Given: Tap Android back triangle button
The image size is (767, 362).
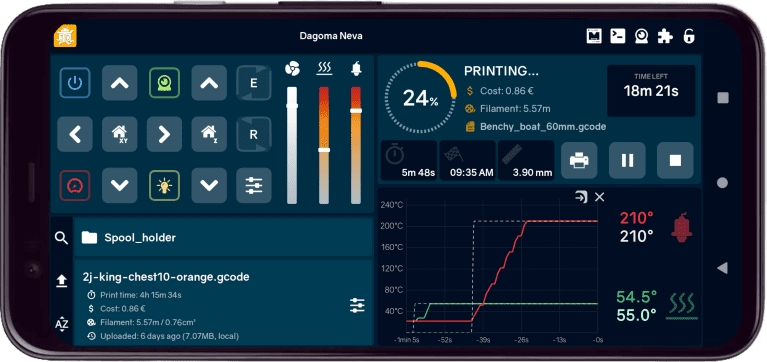Looking at the screenshot, I should pos(722,268).
